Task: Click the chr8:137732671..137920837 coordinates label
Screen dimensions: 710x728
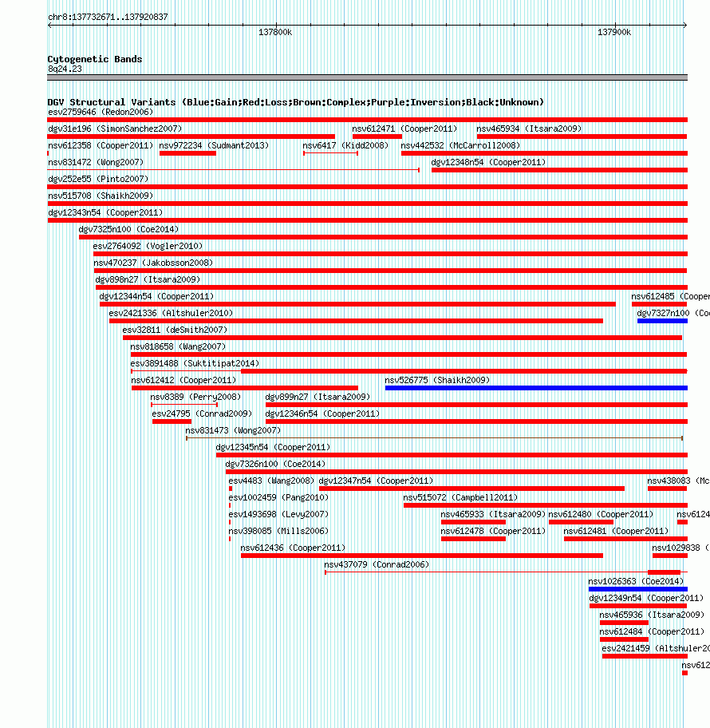Action: (x=108, y=17)
